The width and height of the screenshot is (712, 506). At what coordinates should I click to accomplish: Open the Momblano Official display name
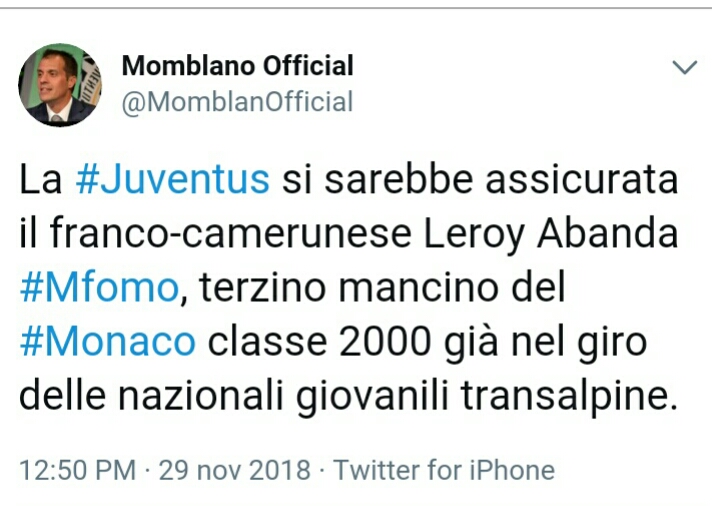tap(237, 66)
